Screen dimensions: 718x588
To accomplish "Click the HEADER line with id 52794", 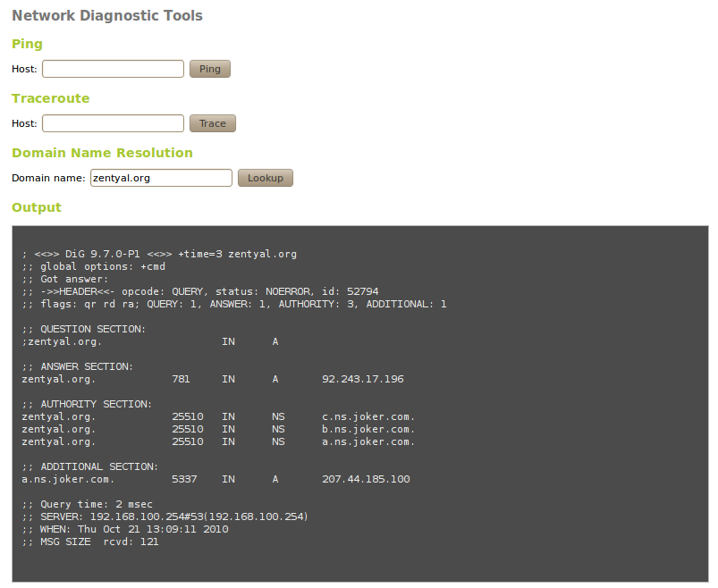I will tap(200, 291).
